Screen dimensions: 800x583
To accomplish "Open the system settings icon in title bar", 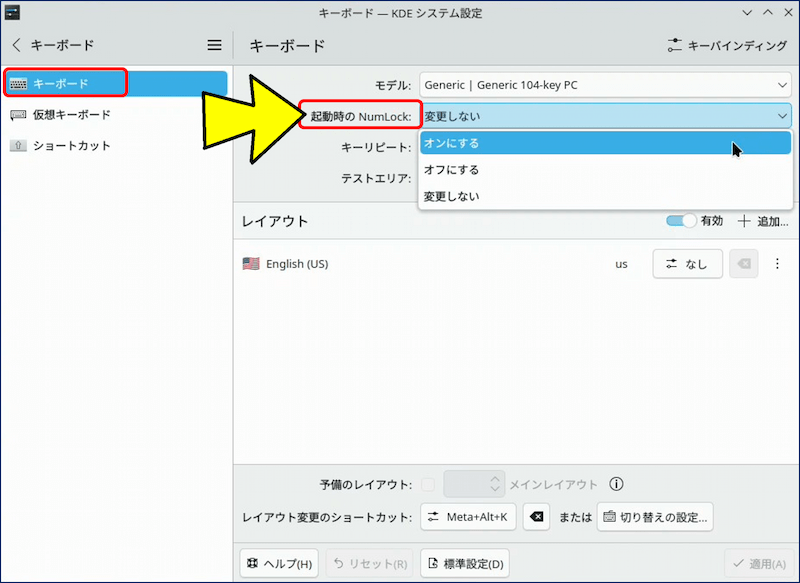I will coord(13,12).
